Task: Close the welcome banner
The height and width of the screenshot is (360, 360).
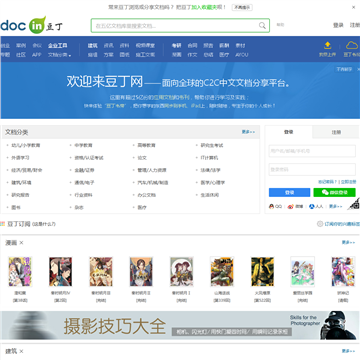Action: click(x=358, y=69)
